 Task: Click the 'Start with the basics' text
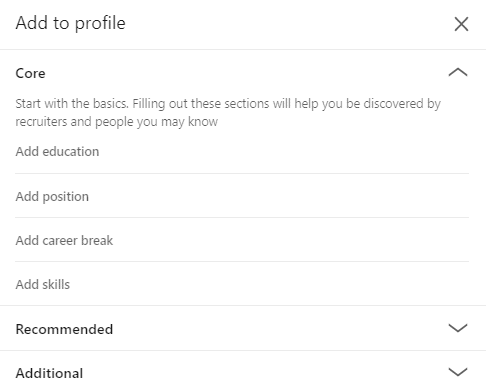point(72,104)
